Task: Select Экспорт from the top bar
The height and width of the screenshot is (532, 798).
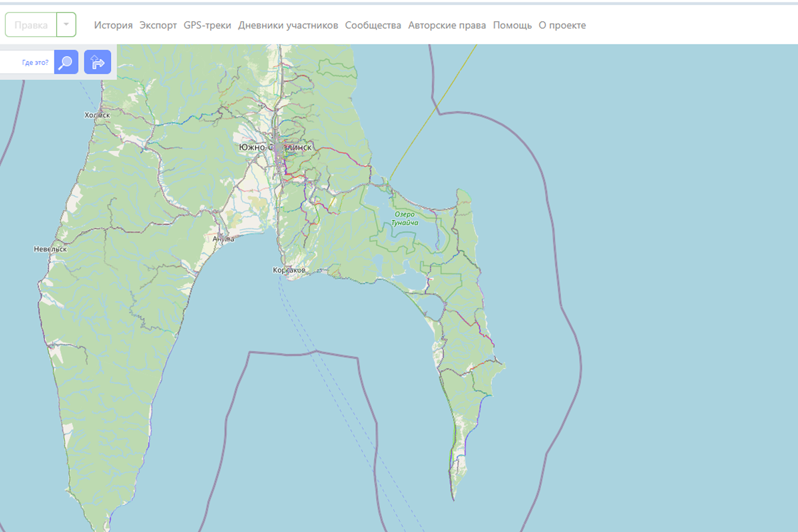Action: point(159,25)
